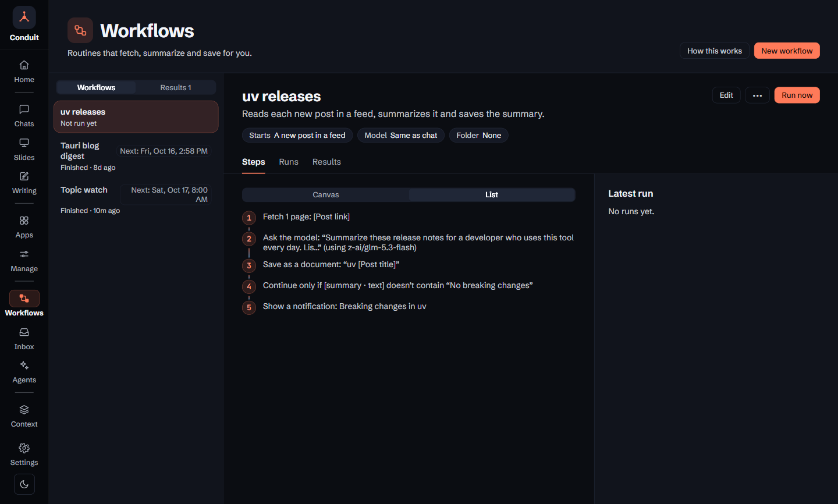Open the Slides section
The width and height of the screenshot is (838, 504).
(x=24, y=149)
